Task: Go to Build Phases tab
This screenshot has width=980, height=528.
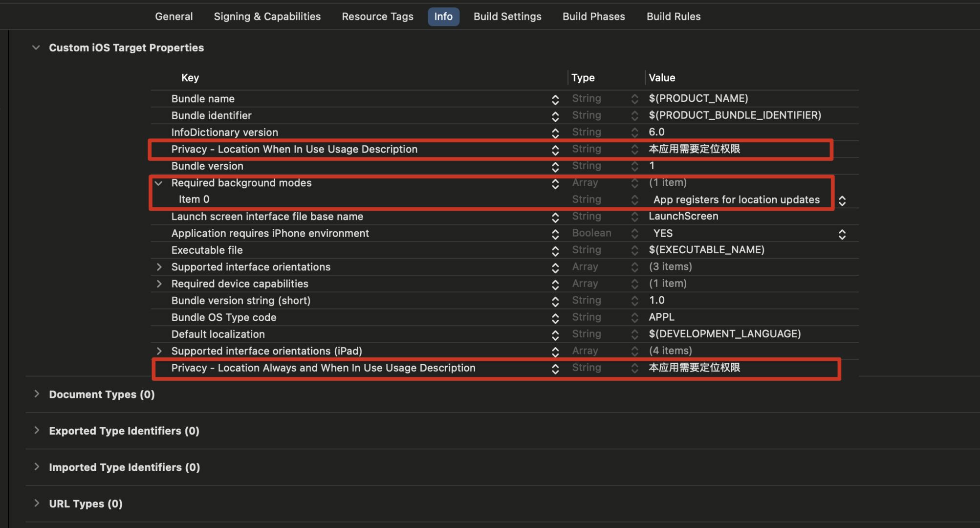Action: pos(593,17)
